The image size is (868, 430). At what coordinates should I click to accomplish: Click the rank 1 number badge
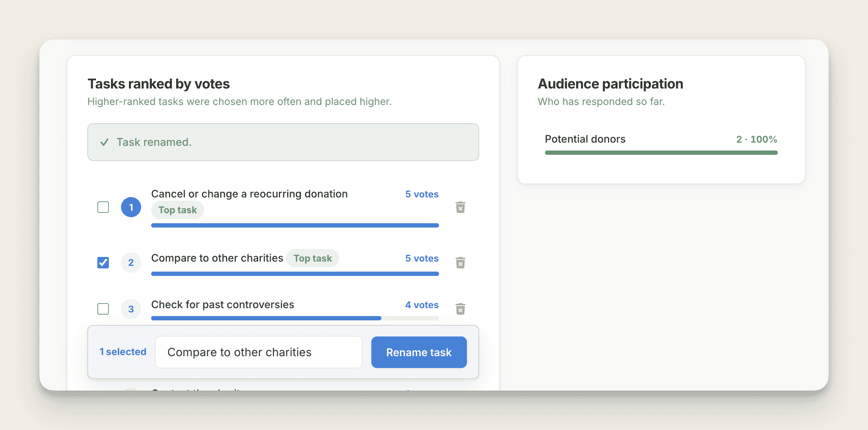[131, 207]
